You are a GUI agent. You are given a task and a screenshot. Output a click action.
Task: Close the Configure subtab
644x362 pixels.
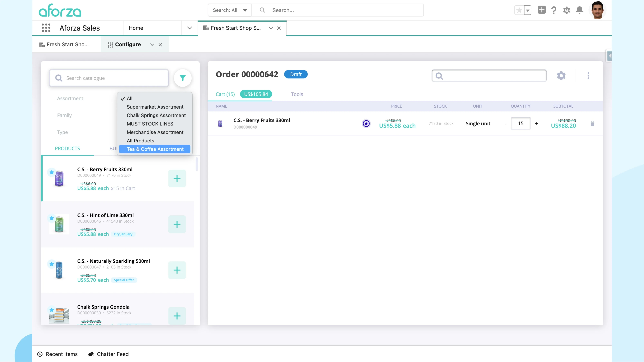coord(160,45)
